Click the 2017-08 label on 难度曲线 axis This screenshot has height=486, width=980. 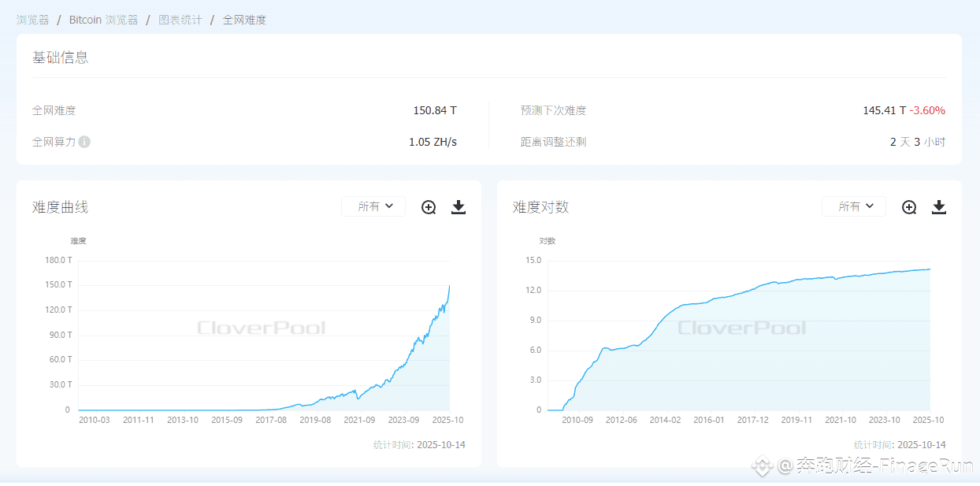271,420
